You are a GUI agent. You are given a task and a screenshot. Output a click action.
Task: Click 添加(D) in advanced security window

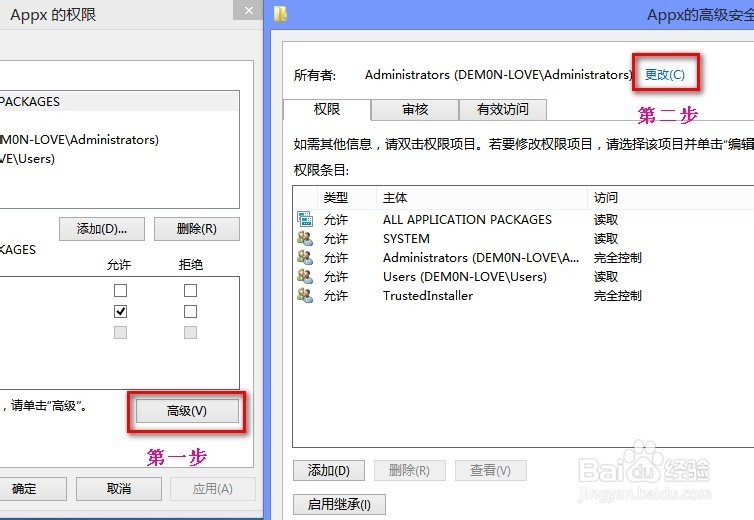pyautogui.click(x=329, y=470)
